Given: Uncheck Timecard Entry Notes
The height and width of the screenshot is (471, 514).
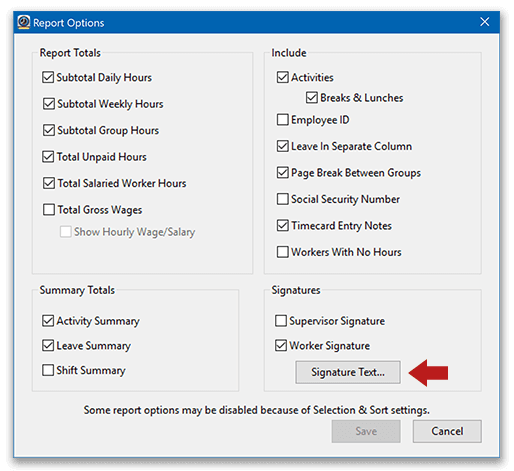Looking at the screenshot, I should 283,225.
